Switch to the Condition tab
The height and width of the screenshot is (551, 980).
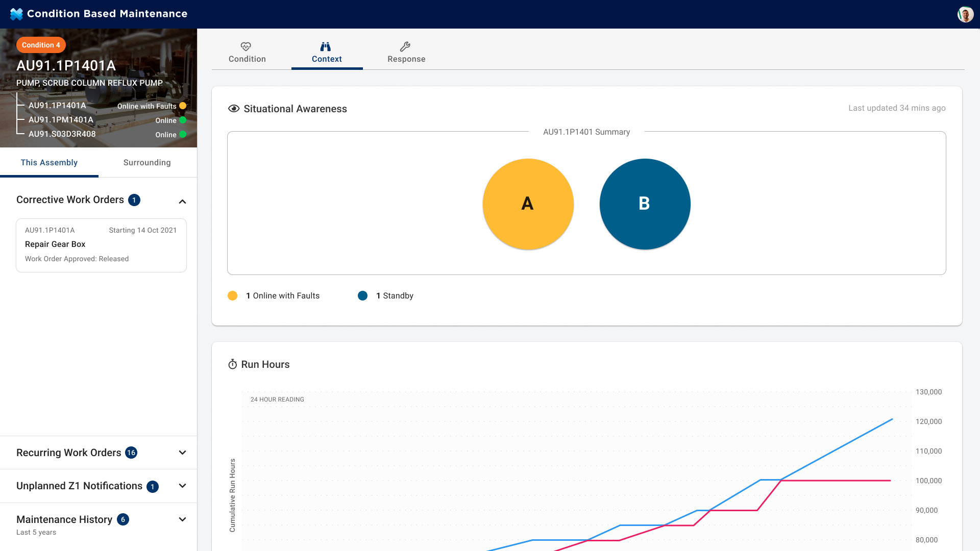click(247, 53)
